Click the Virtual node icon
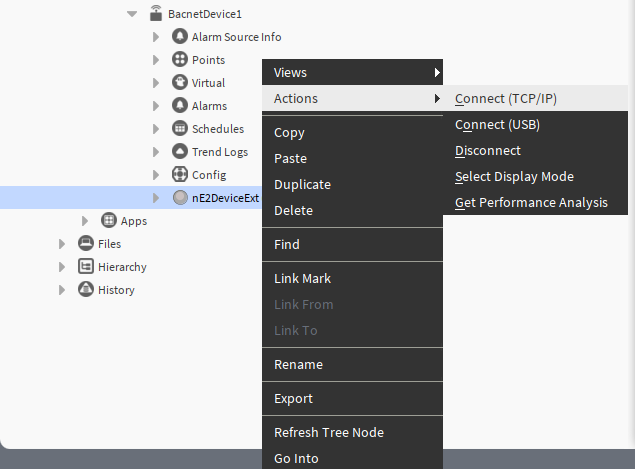 pyautogui.click(x=180, y=83)
